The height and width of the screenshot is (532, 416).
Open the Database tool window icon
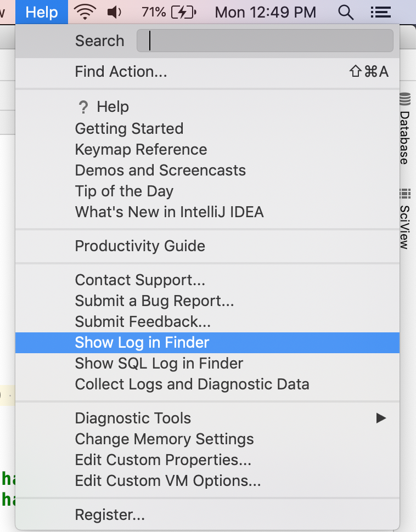[405, 100]
